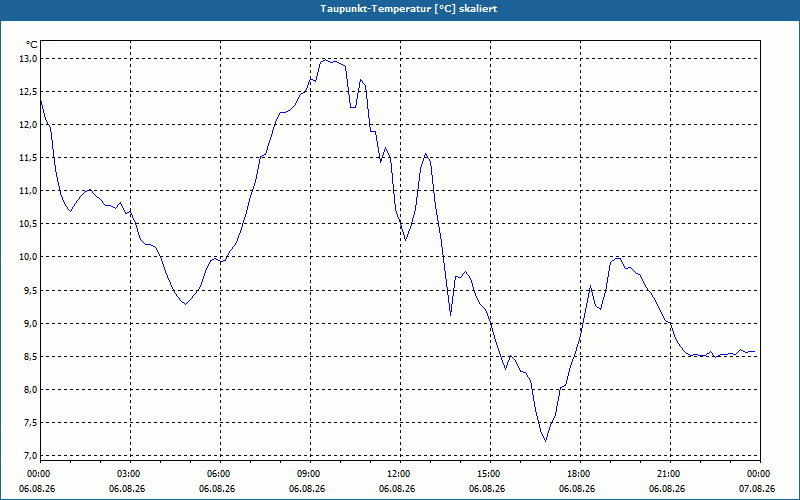
Task: Click the 10,5 y-axis label
Action: click(29, 224)
